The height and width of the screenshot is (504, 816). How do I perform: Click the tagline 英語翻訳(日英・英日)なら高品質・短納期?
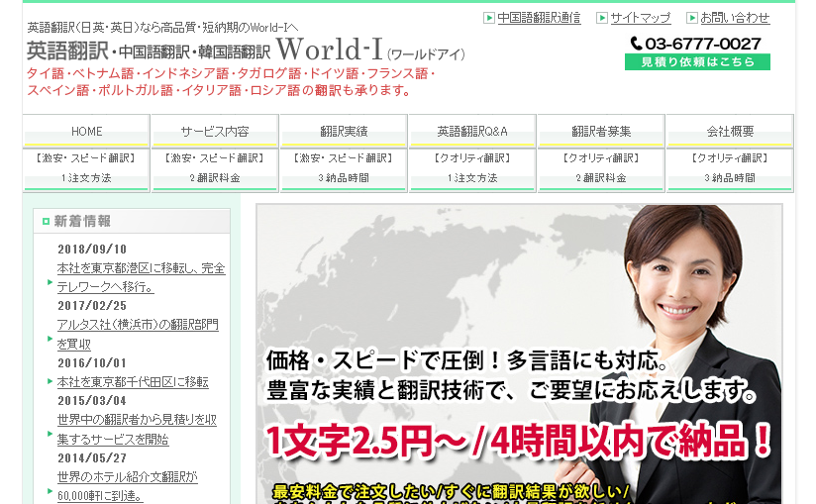pyautogui.click(x=162, y=27)
